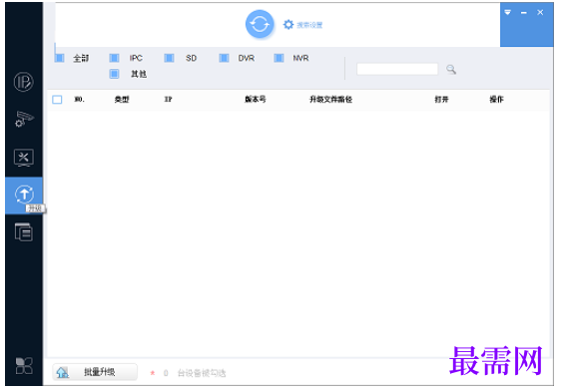Toggle the 全部 (all) filter checkbox
The height and width of the screenshot is (392, 561).
(x=59, y=58)
